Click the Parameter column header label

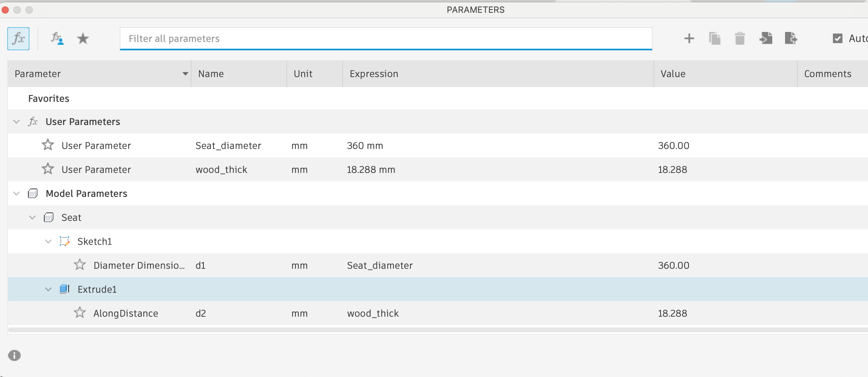click(37, 74)
